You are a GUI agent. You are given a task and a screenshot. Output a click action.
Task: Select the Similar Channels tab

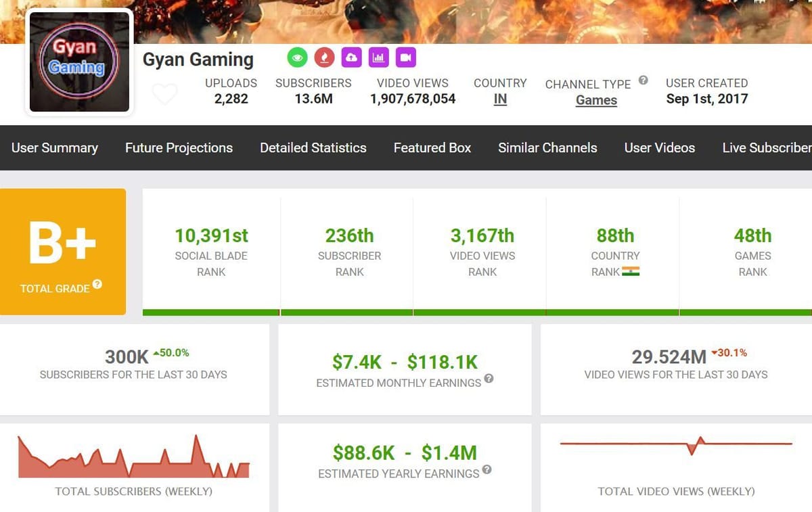click(547, 147)
